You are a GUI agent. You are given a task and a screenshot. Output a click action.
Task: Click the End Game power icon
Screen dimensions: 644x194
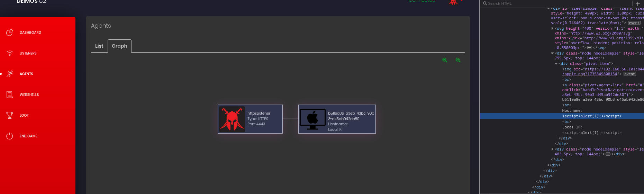(10, 136)
